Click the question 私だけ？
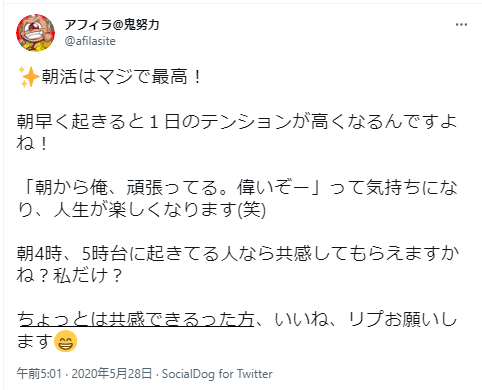 (x=88, y=276)
